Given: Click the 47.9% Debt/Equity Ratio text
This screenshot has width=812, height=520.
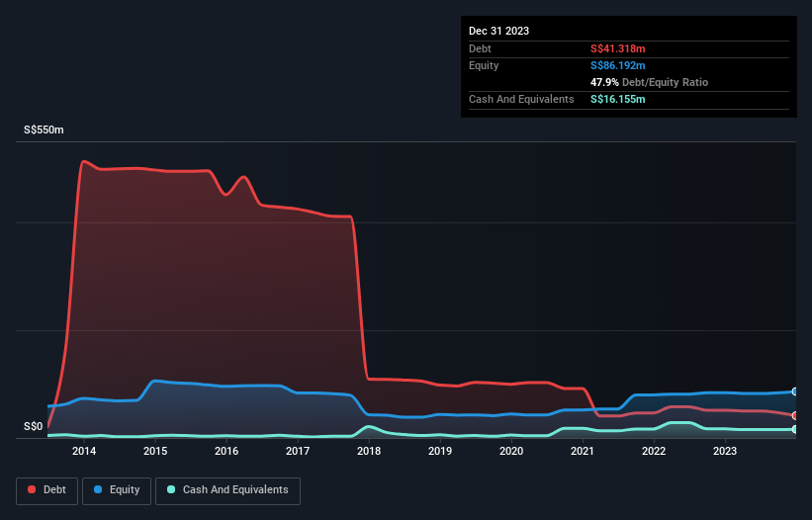Looking at the screenshot, I should click(x=650, y=82).
